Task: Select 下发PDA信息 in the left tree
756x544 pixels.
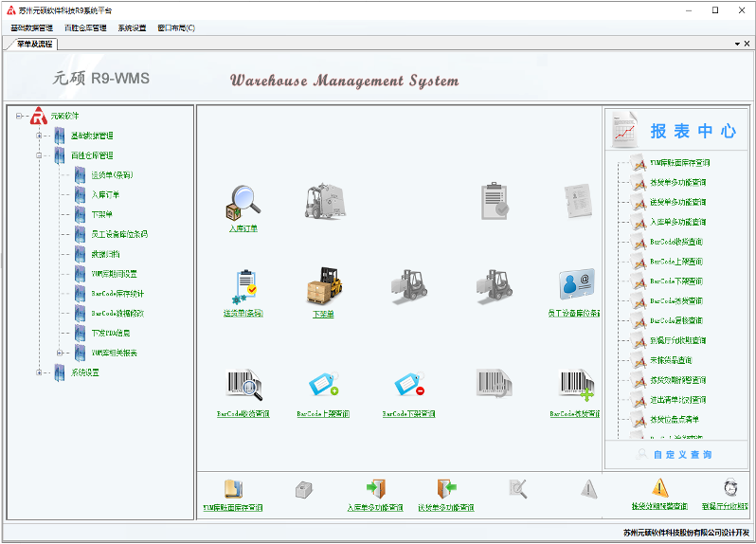Action: point(110,333)
